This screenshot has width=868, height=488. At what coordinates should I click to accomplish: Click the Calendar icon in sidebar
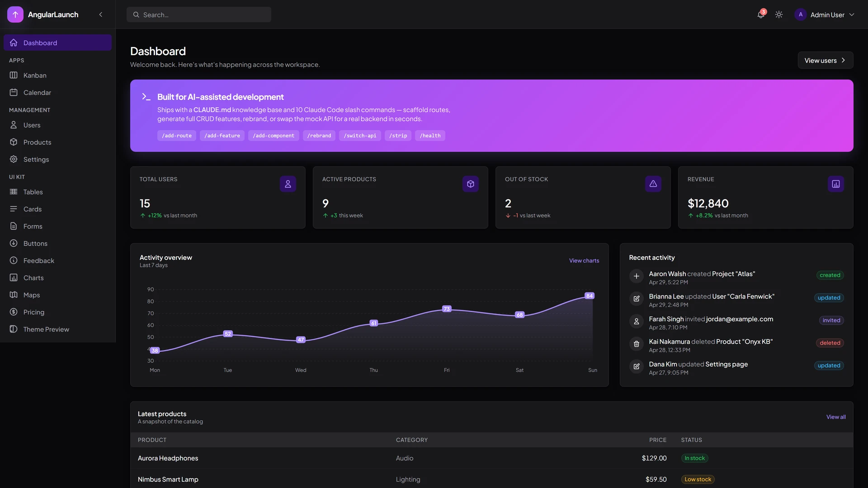pyautogui.click(x=14, y=92)
